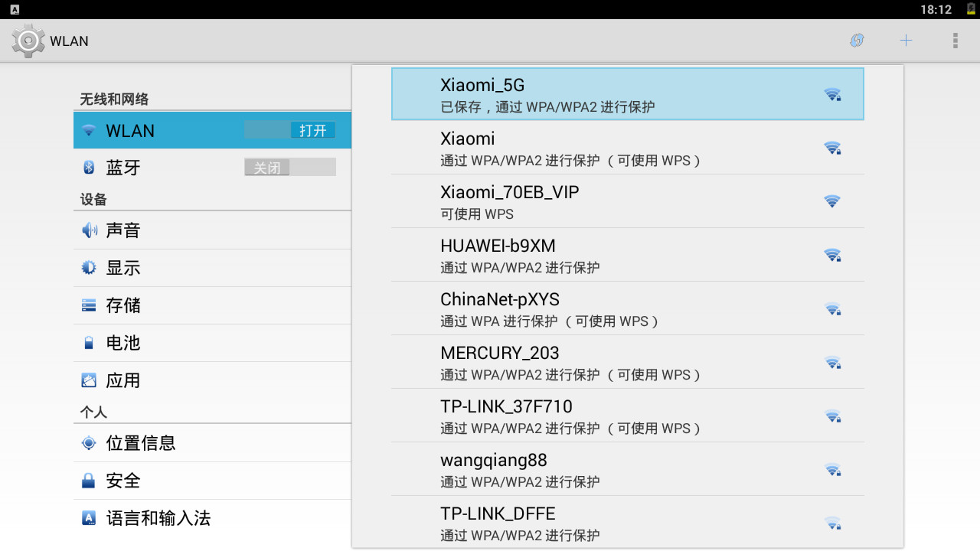Open the 电池 settings

click(x=212, y=343)
